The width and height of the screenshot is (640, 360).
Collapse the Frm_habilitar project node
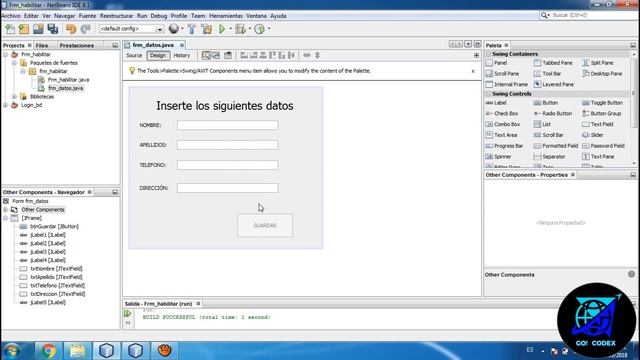coord(6,54)
